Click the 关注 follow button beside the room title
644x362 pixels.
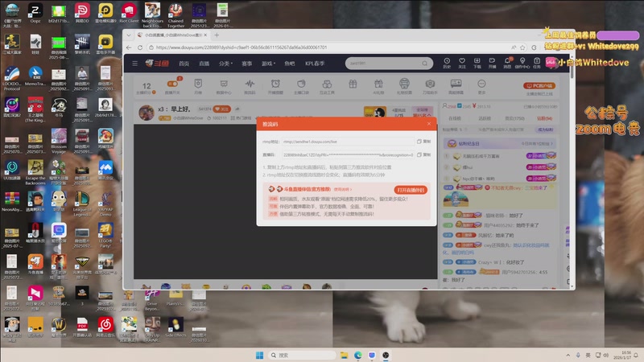tap(222, 109)
